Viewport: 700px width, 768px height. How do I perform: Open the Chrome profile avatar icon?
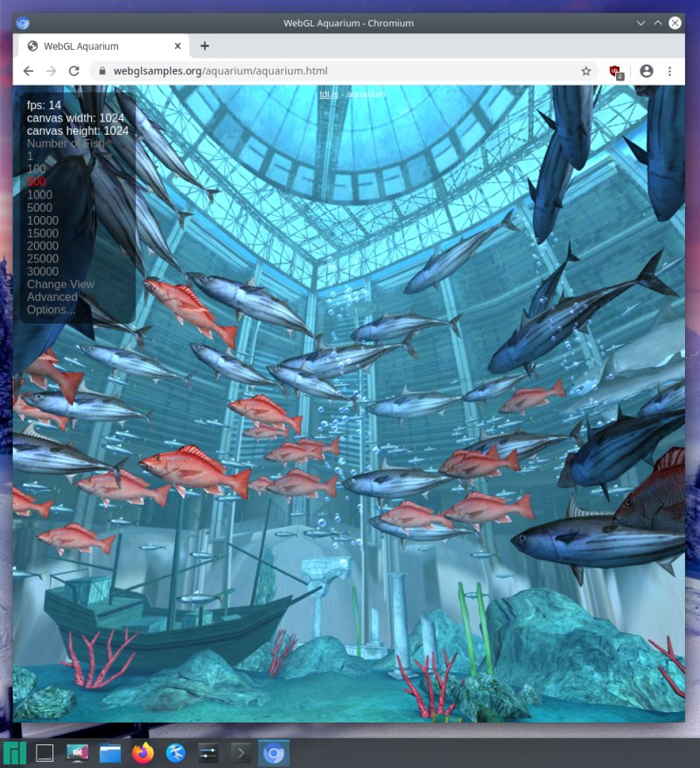tap(645, 71)
